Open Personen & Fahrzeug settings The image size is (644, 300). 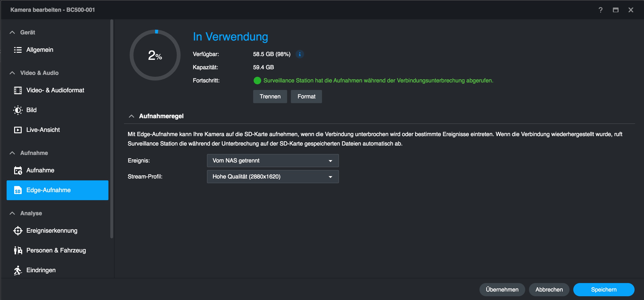pos(56,250)
